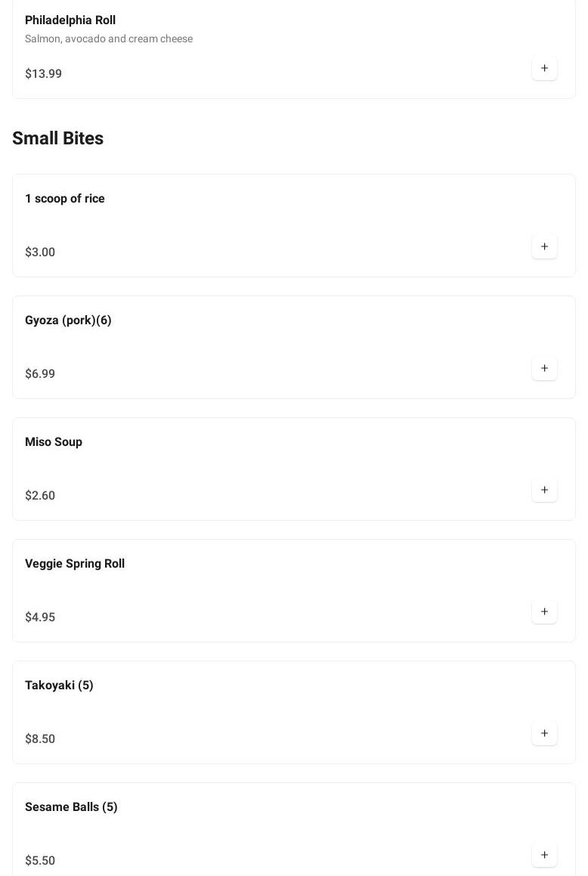Click the Salmon, avocado and cream cheese description

tap(109, 39)
